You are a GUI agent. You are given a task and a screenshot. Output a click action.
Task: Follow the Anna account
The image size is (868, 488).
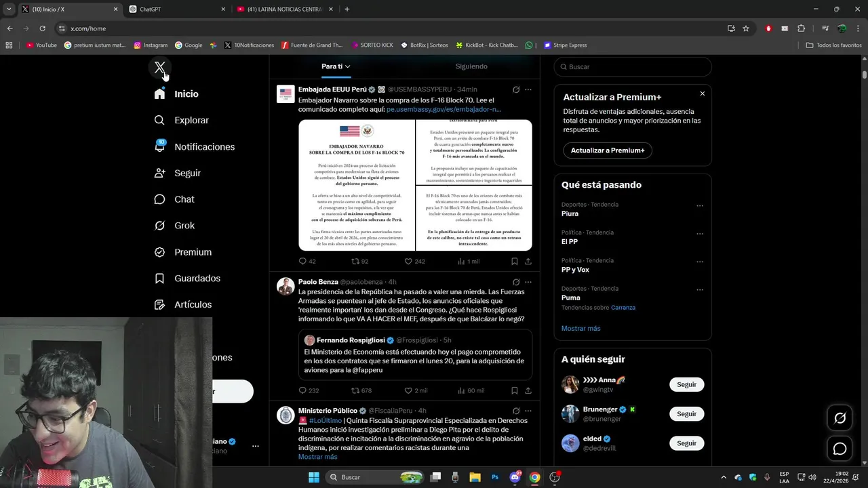[686, 384]
